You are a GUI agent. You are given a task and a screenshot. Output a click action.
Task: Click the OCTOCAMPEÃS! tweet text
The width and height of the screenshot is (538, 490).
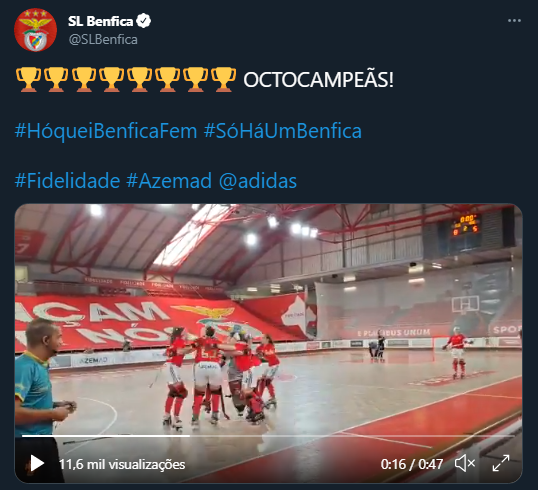click(x=318, y=80)
